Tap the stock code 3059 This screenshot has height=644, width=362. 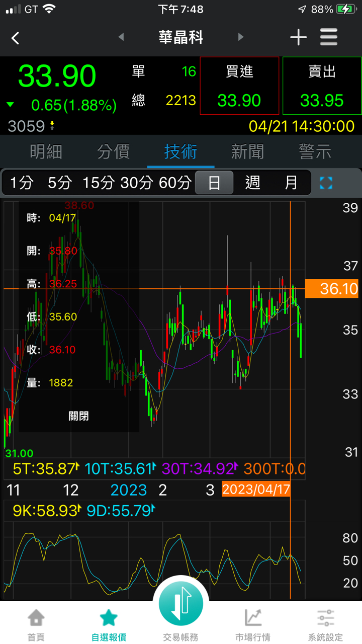click(x=26, y=126)
